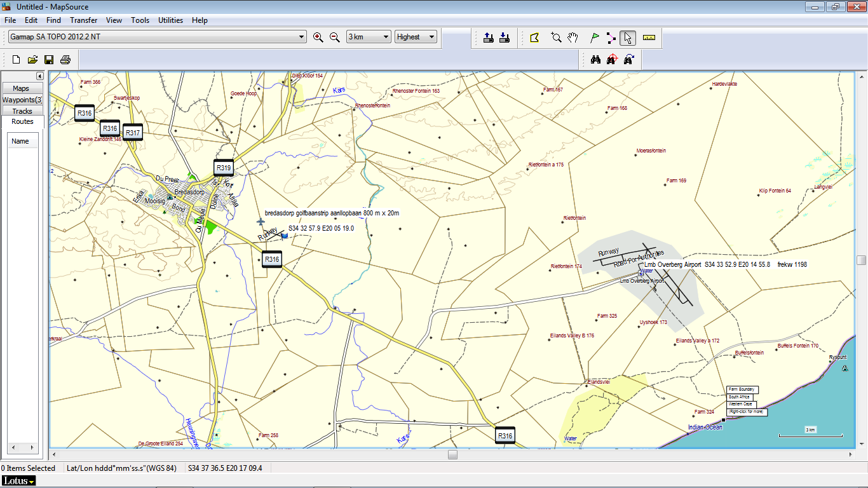Switch to the Routes tab

(22, 121)
